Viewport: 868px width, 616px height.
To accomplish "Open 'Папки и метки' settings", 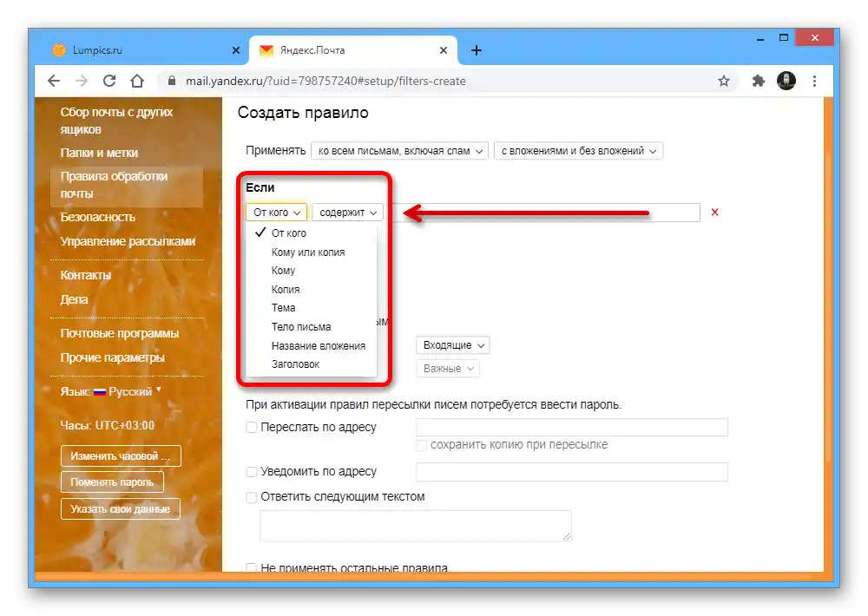I will click(x=99, y=153).
